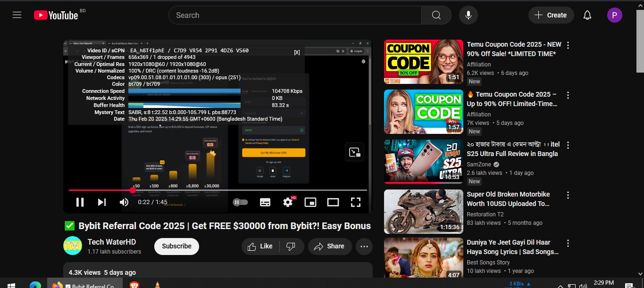Open more actions three-dot button
Viewport: 644px width, 288px height.
click(x=364, y=246)
